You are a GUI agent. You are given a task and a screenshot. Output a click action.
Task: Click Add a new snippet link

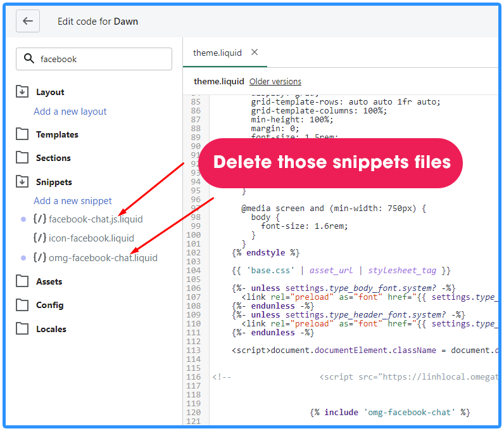[73, 201]
